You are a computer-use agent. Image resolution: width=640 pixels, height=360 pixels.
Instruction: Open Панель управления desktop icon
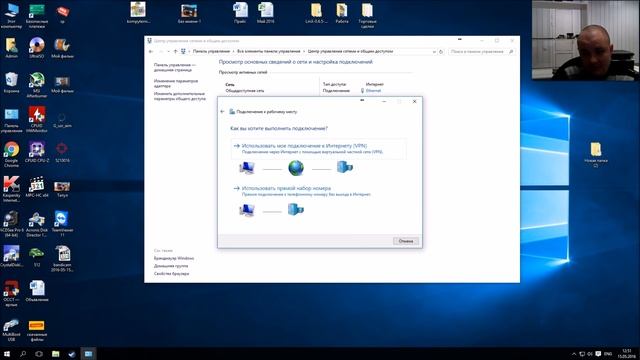(x=11, y=120)
